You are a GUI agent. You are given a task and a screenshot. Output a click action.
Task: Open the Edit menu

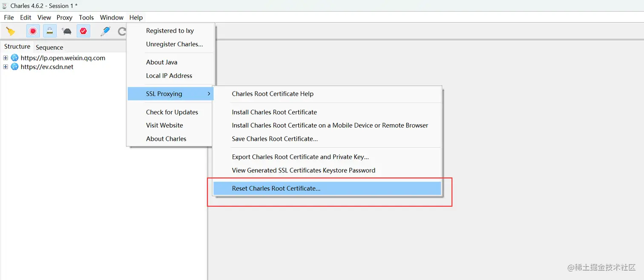26,17
